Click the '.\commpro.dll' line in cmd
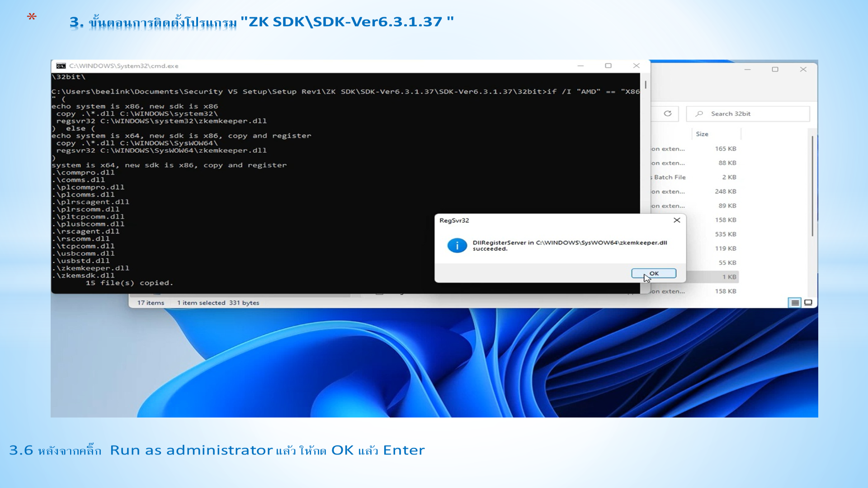This screenshot has width=868, height=488. [x=83, y=173]
